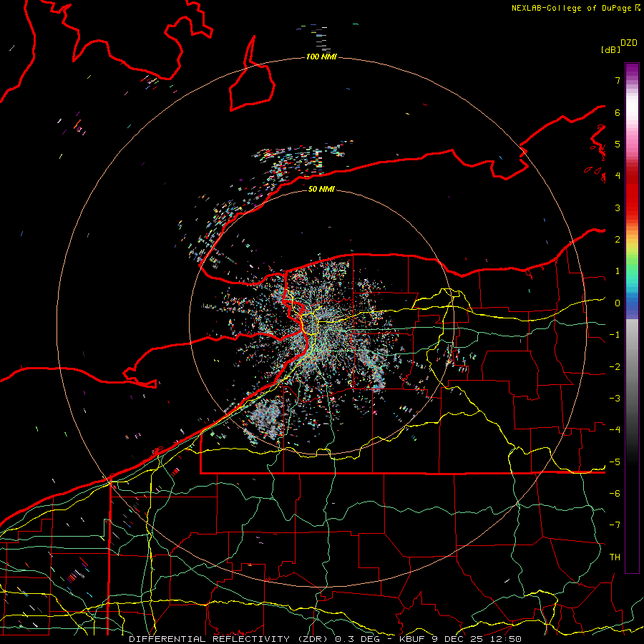Image resolution: width=644 pixels, height=644 pixels.
Task: Click the -7 value on color scale
Action: coord(615,525)
